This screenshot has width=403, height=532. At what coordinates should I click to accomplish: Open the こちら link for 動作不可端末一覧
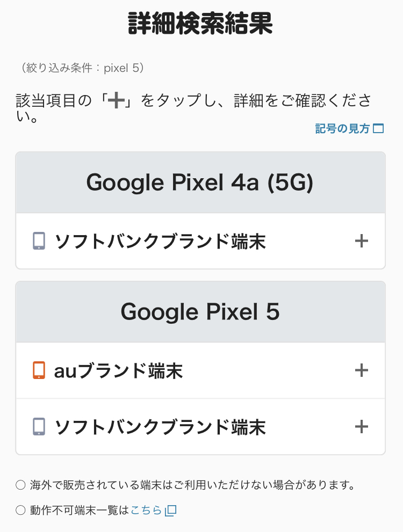click(146, 511)
